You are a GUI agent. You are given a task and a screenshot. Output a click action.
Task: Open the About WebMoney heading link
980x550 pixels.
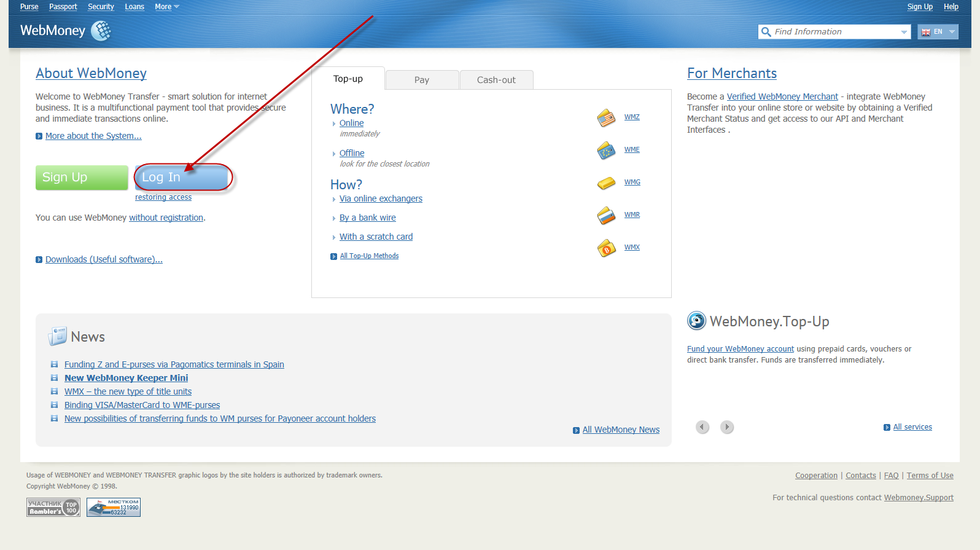[x=91, y=73]
